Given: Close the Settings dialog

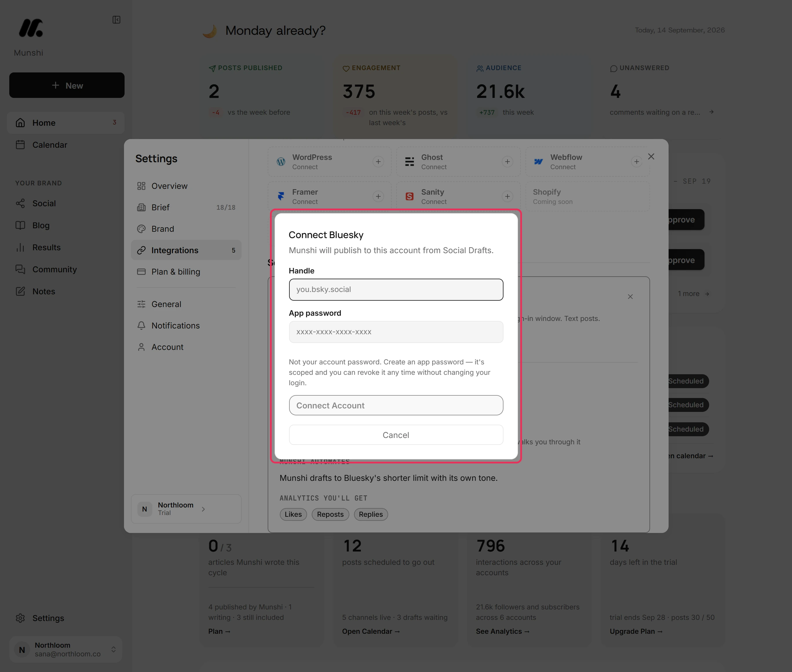Looking at the screenshot, I should tap(651, 157).
